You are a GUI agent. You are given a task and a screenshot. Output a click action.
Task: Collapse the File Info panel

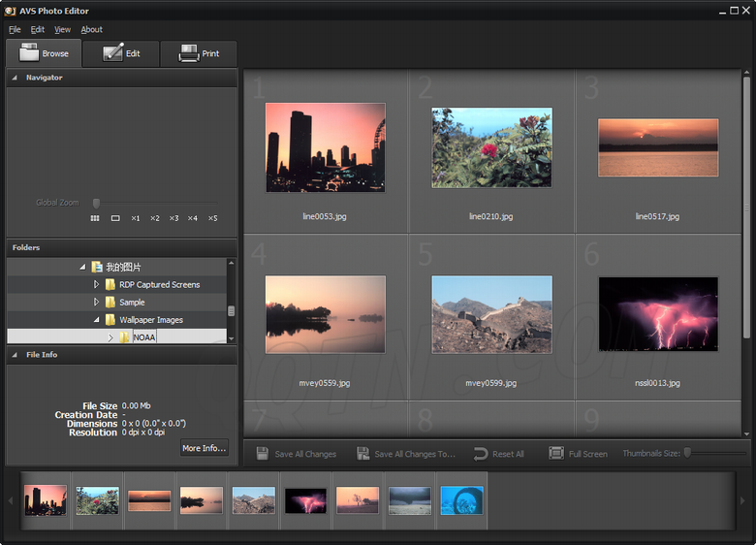coord(15,355)
